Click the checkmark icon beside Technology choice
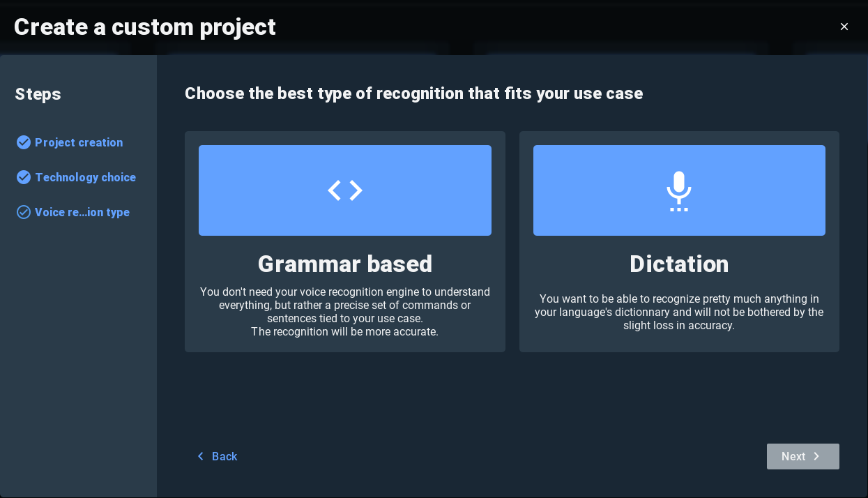This screenshot has width=868, height=498. coord(24,177)
